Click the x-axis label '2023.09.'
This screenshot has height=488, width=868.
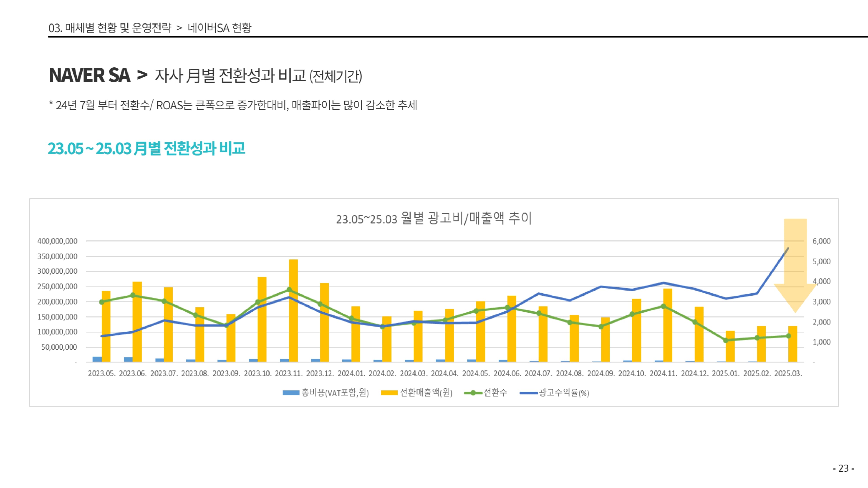click(226, 373)
